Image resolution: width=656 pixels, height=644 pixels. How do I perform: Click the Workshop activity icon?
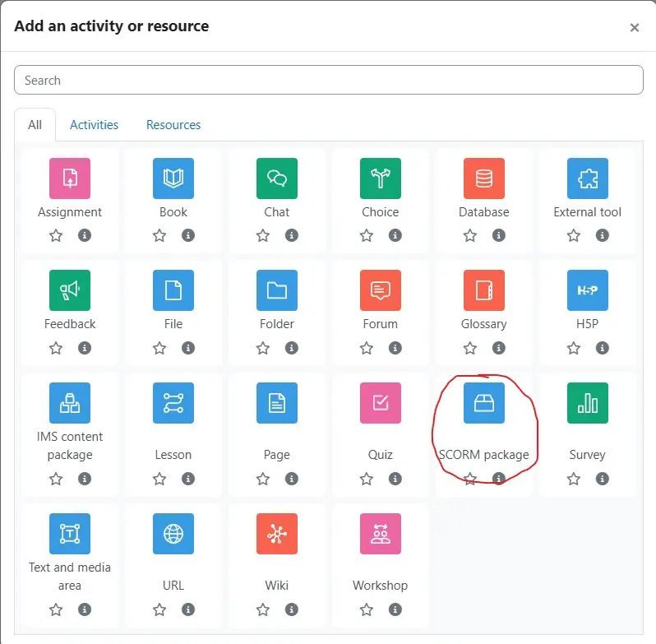pos(381,534)
